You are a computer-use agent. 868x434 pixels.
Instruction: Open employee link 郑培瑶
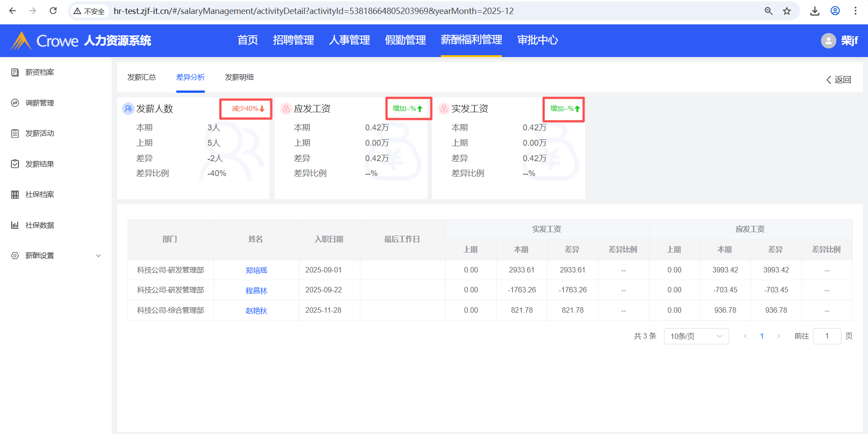pos(256,270)
